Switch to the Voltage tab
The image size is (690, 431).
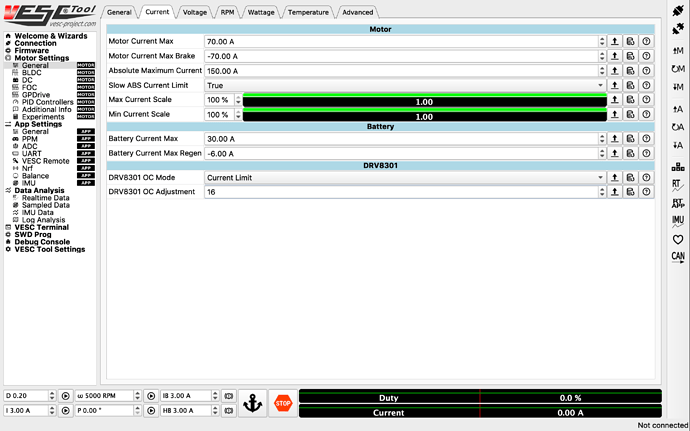[195, 12]
